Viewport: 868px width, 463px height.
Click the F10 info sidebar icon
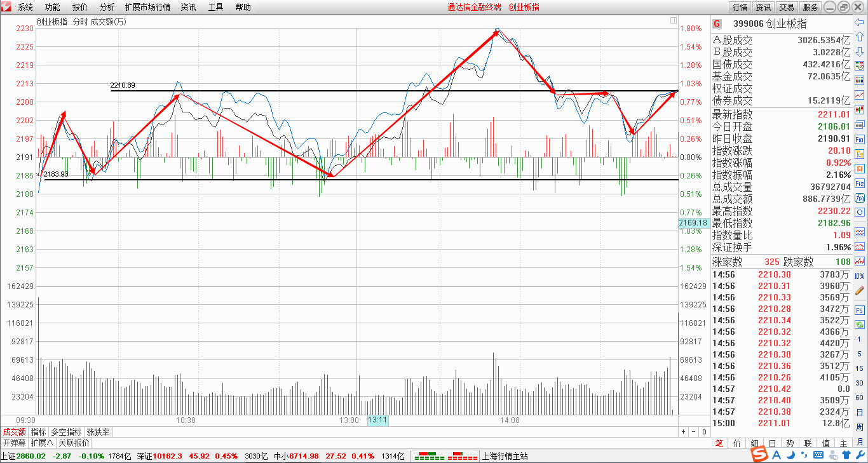pyautogui.click(x=859, y=138)
